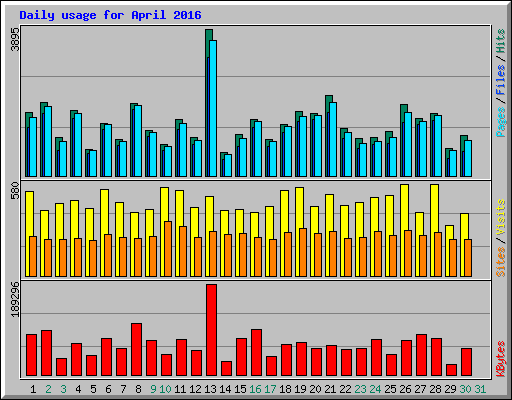Image resolution: width=512 pixels, height=400 pixels.
Task: Click day label 25 on x-axis
Action: tap(390, 389)
